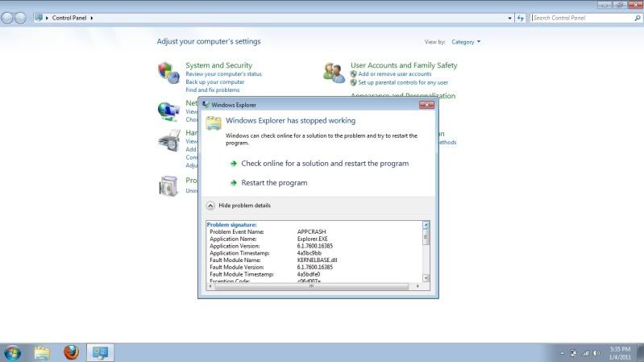
Task: Select the Fault Module Timestamp value 4a5bdfe0
Action: coord(309,274)
